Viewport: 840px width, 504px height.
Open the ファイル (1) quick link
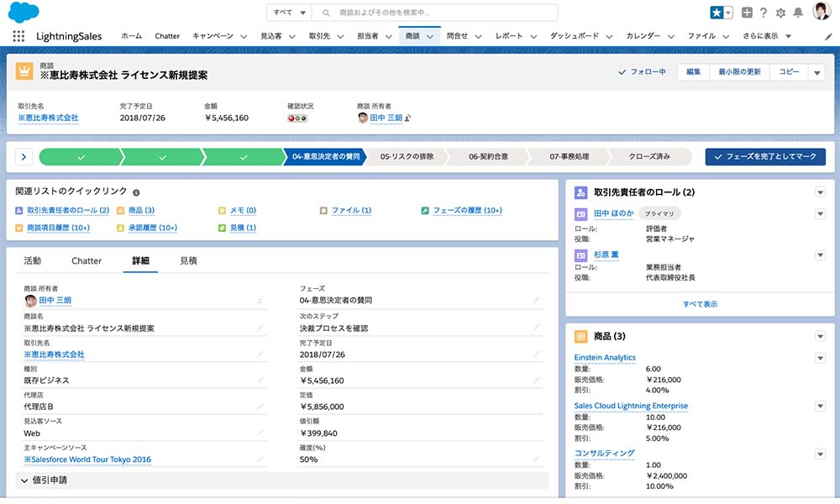(x=351, y=211)
